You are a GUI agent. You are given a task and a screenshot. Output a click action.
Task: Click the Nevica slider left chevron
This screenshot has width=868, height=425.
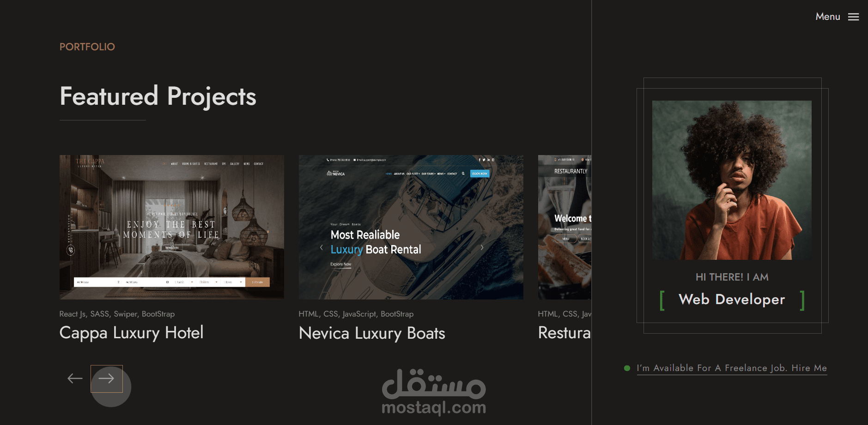[x=322, y=247]
